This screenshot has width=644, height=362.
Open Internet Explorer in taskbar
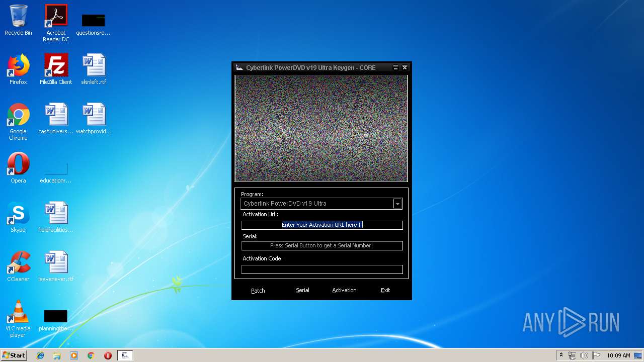pyautogui.click(x=40, y=355)
